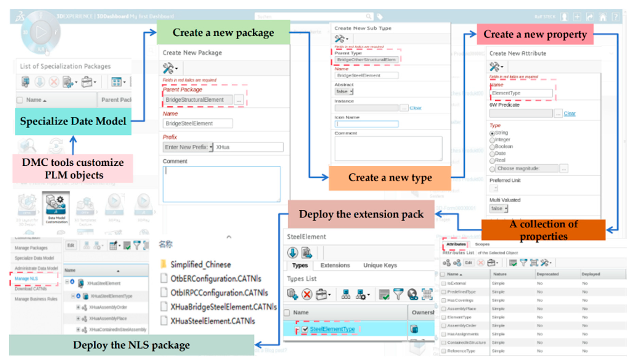This screenshot has width=638, height=364.
Task: Open Manage NLS in left menu
Action: click(x=26, y=279)
